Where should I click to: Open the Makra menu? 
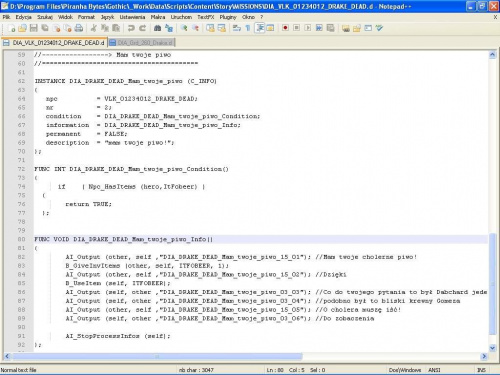(158, 17)
